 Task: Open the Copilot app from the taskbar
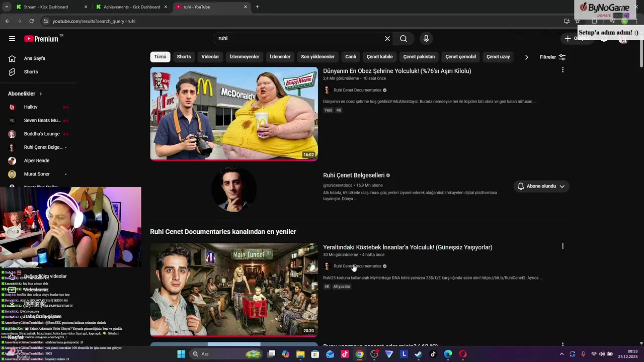(x=286, y=354)
